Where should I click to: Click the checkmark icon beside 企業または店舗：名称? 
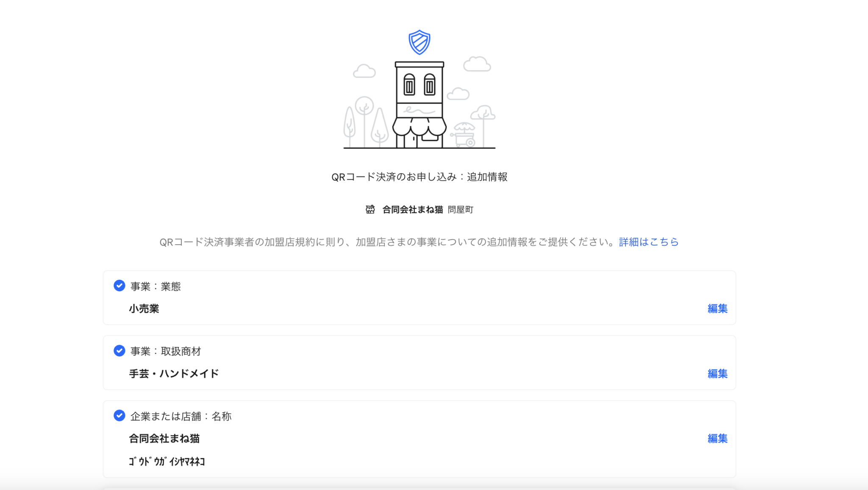(x=119, y=416)
